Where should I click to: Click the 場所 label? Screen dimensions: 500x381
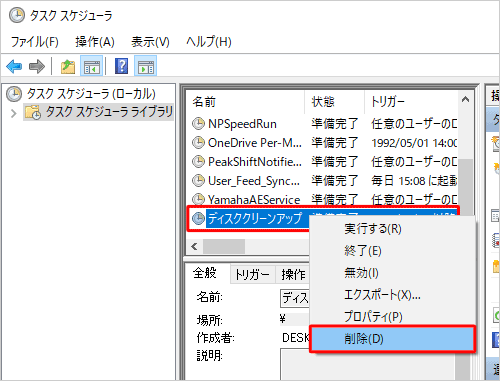coord(210,320)
